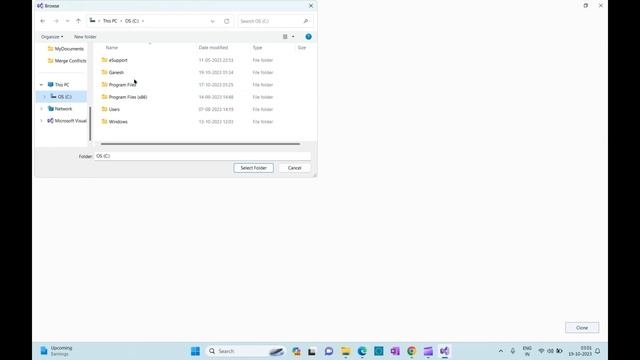The height and width of the screenshot is (360, 640).
Task: Click the taskbar Search box
Action: [x=245, y=351]
